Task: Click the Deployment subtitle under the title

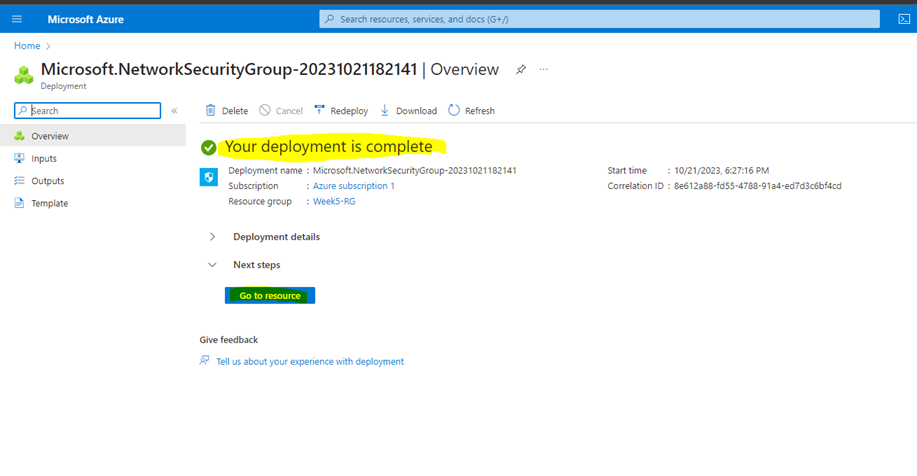Action: coord(63,86)
